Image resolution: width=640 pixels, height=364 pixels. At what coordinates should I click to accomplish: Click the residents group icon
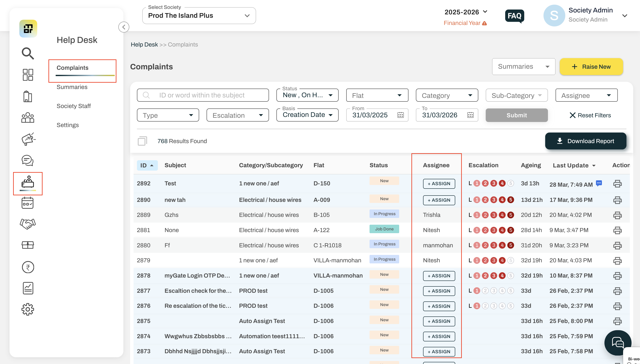click(28, 118)
